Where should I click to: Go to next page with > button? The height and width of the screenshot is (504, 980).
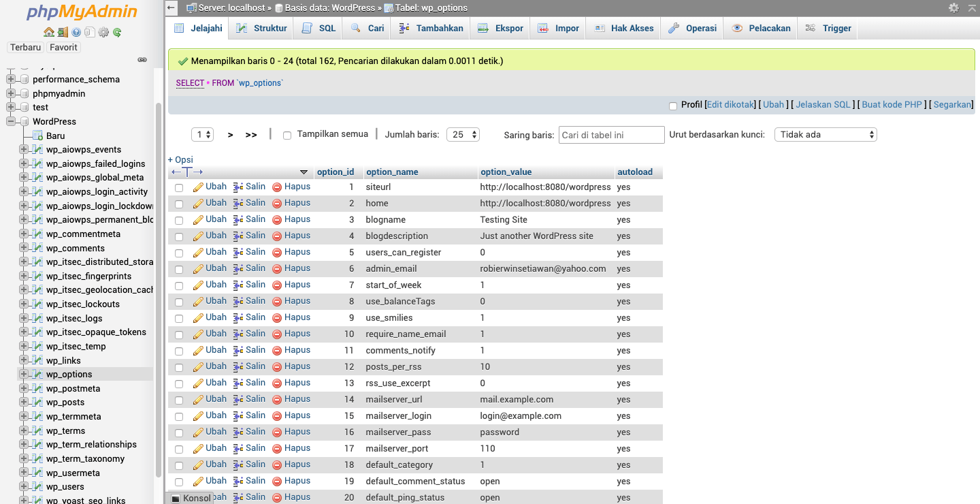(x=231, y=135)
